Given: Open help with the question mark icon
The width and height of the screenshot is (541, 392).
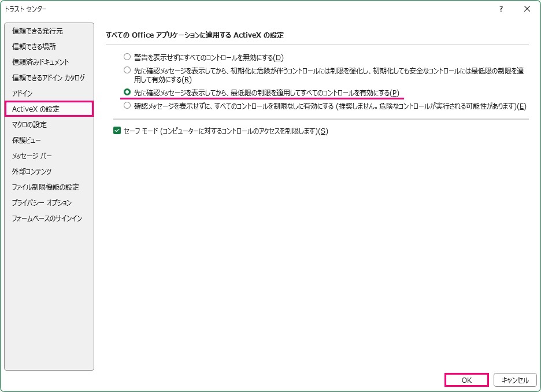Looking at the screenshot, I should 501,9.
